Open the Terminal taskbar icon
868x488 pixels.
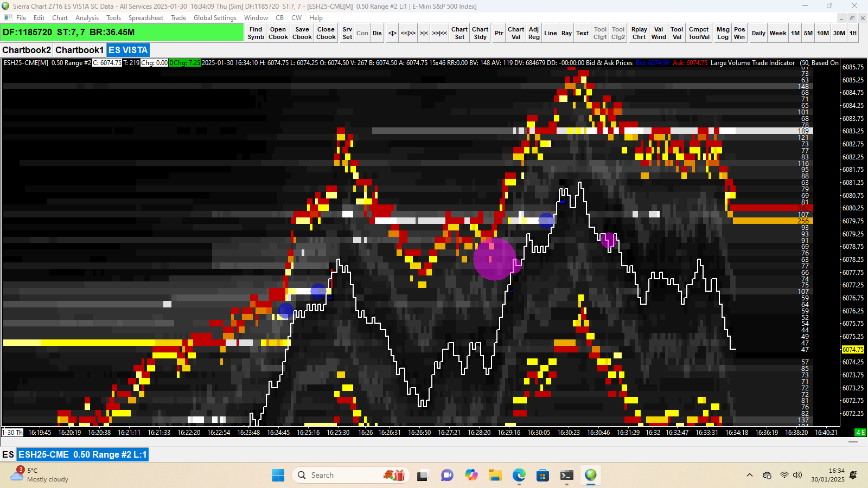click(x=566, y=476)
